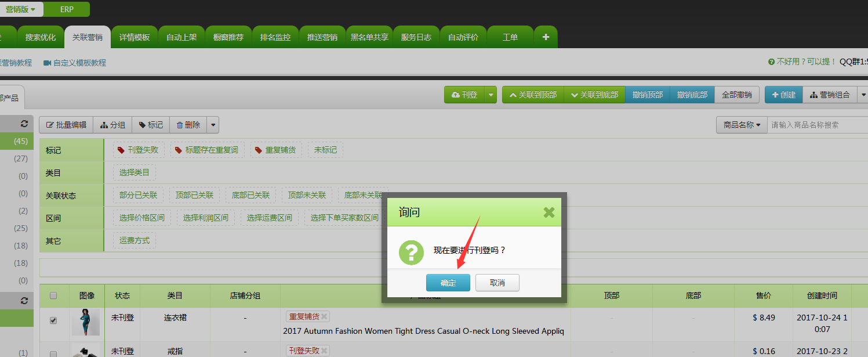The image size is (868, 357).
Task: Click the 批量编辑 bulk edit button
Action: click(66, 125)
